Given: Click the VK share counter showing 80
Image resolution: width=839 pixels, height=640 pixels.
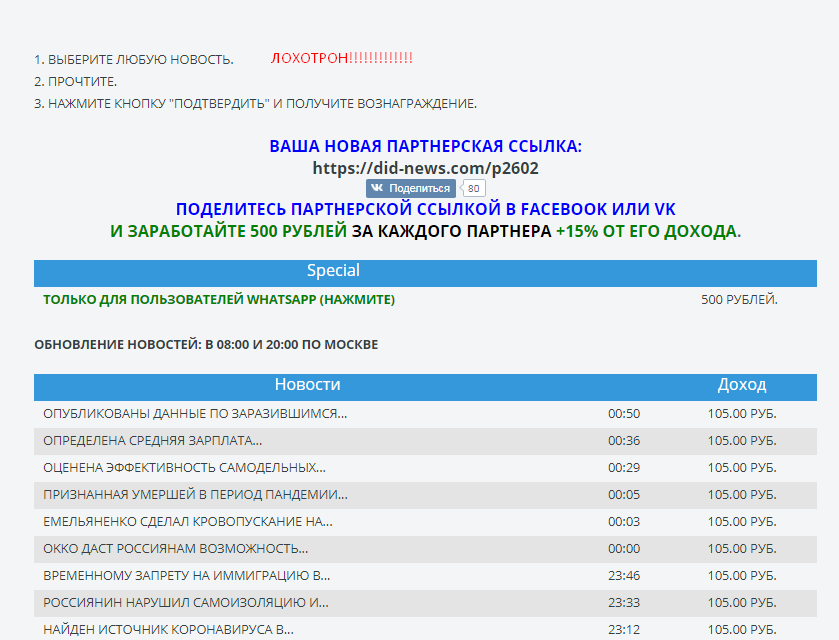Looking at the screenshot, I should point(473,188).
